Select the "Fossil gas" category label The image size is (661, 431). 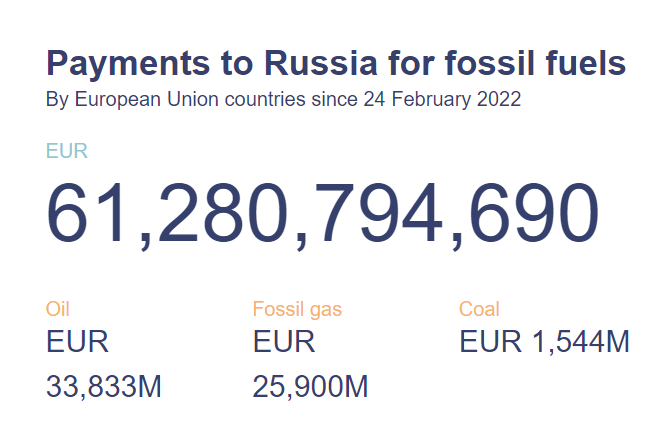(x=297, y=309)
